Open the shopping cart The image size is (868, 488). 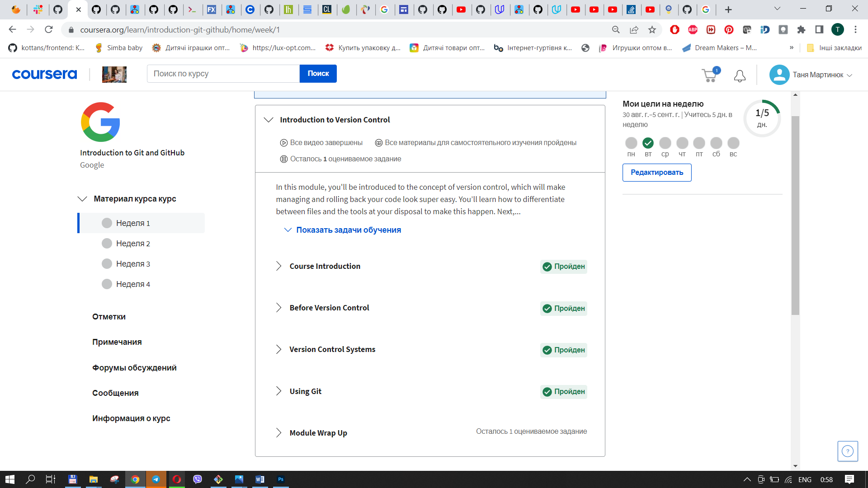(709, 75)
